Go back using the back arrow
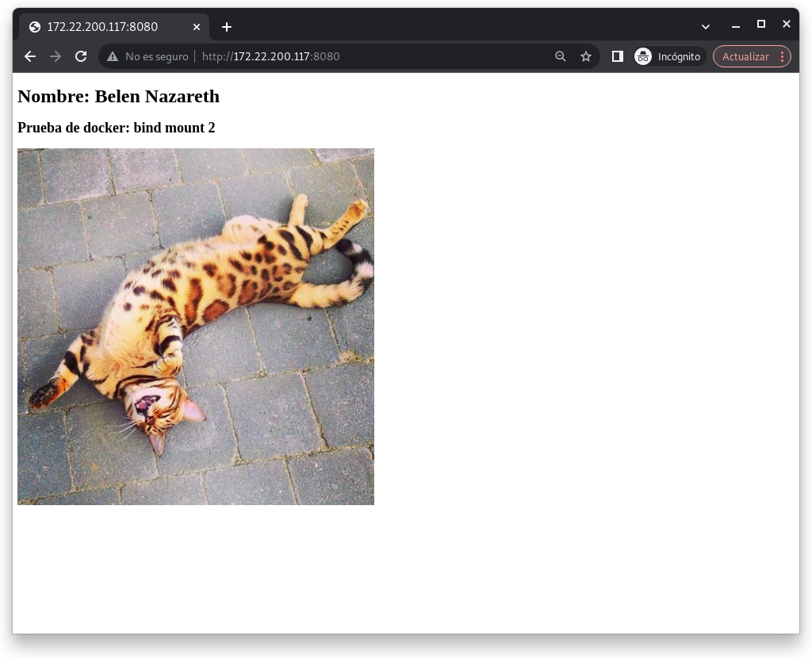The width and height of the screenshot is (812, 659). pos(30,56)
